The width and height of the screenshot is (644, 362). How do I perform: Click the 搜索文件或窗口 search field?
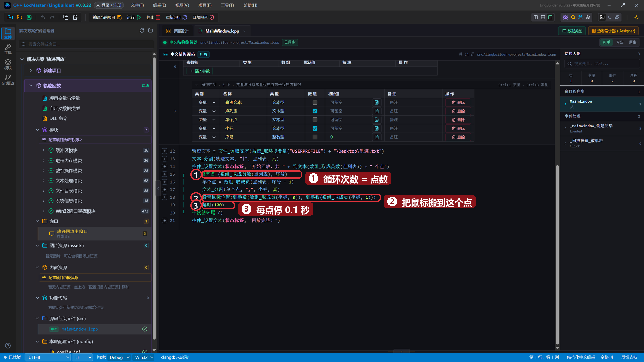coord(86,44)
